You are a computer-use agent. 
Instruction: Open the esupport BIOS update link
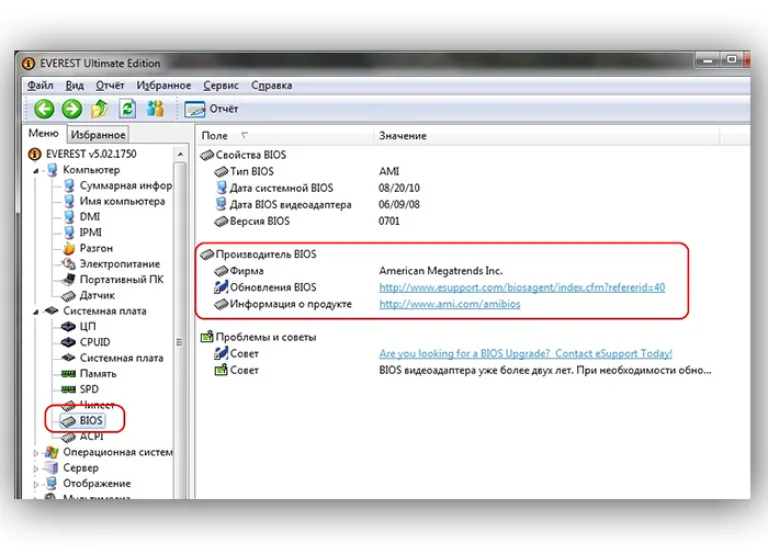click(522, 288)
